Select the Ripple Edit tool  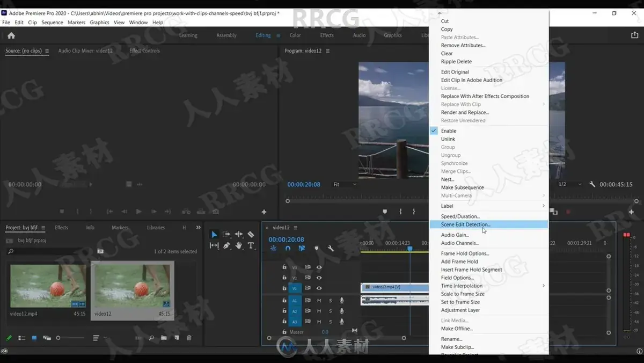point(239,235)
